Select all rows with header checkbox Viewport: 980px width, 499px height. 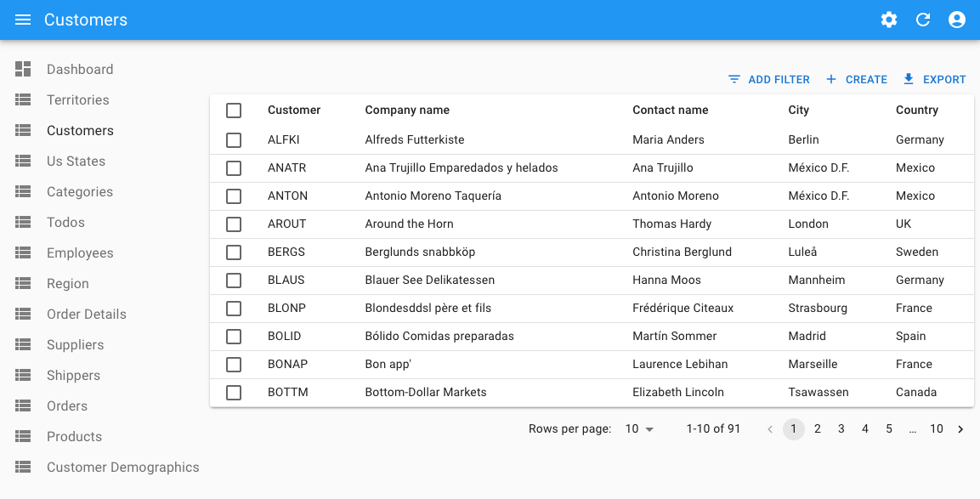[234, 111]
